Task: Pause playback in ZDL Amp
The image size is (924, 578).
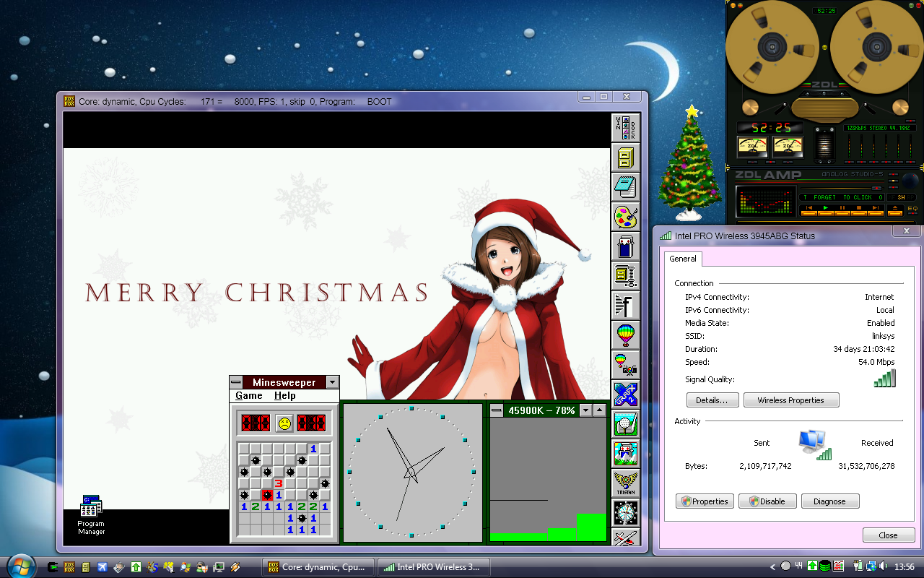Action: [842, 211]
